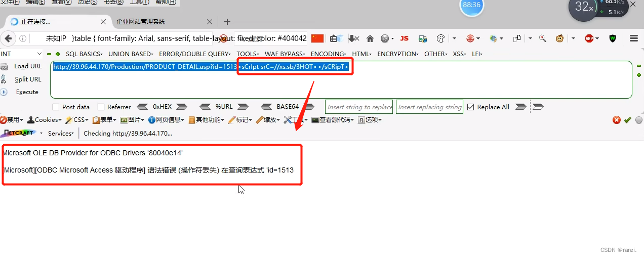Image resolution: width=644 pixels, height=257 pixels.
Task: Click the Insert replacing string field
Action: click(429, 107)
